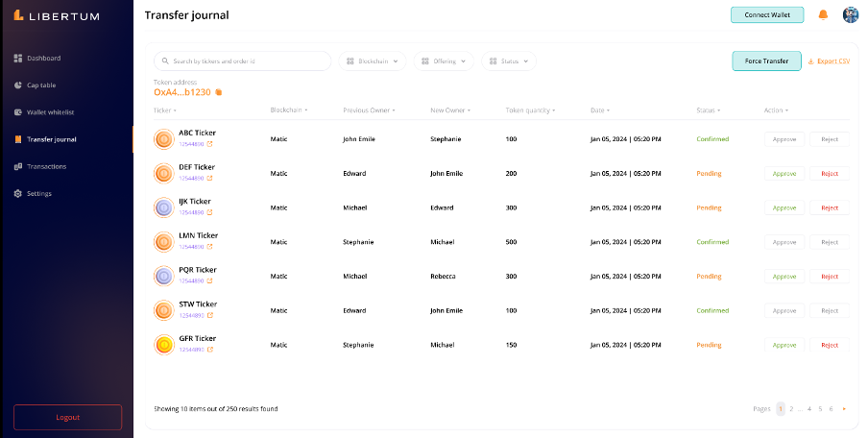Expand the Status filter dropdown

509,61
